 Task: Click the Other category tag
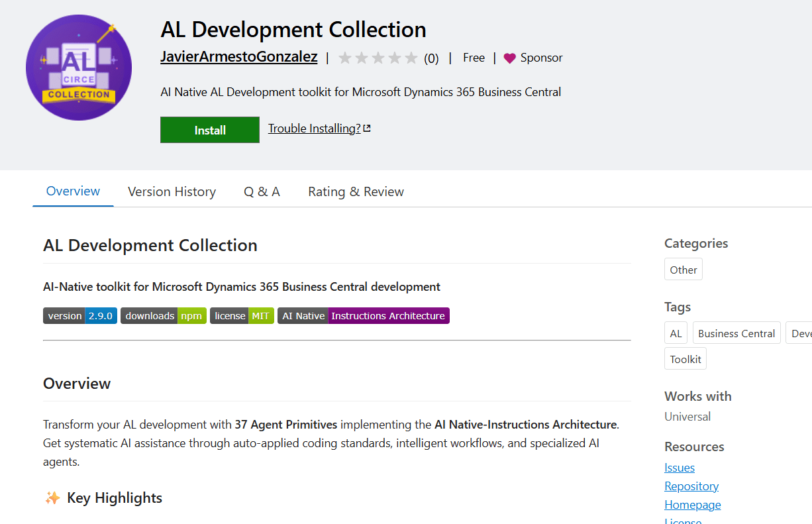tap(683, 270)
